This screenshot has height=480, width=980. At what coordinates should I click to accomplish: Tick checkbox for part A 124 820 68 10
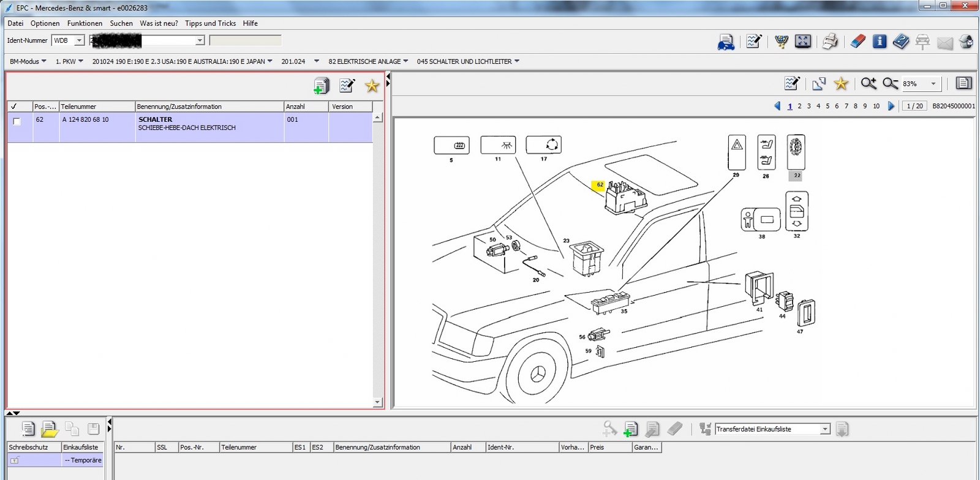point(17,121)
